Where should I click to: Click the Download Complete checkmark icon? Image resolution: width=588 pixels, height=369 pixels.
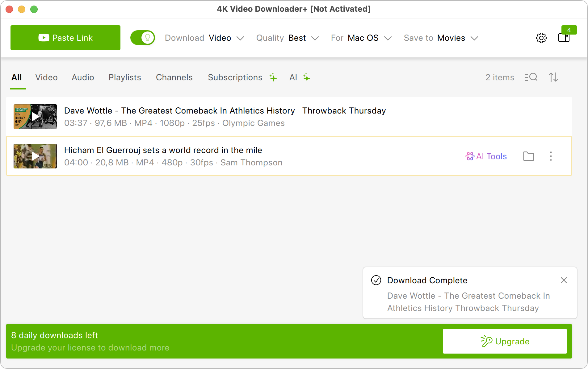coord(376,280)
